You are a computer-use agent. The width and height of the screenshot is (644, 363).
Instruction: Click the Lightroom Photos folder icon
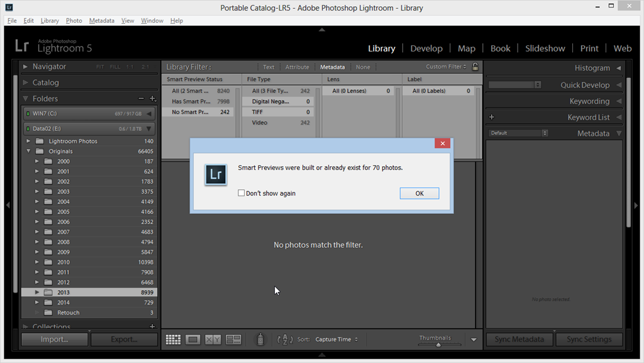coord(40,142)
